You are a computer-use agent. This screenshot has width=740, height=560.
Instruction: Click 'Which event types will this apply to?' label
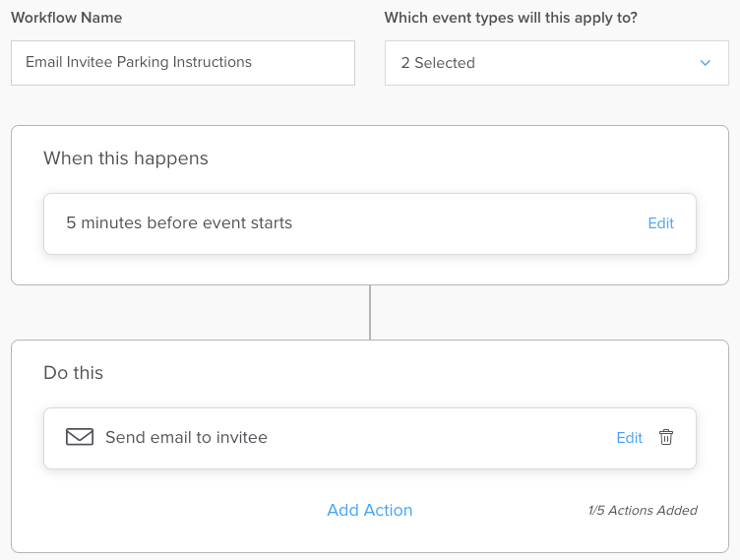[511, 18]
